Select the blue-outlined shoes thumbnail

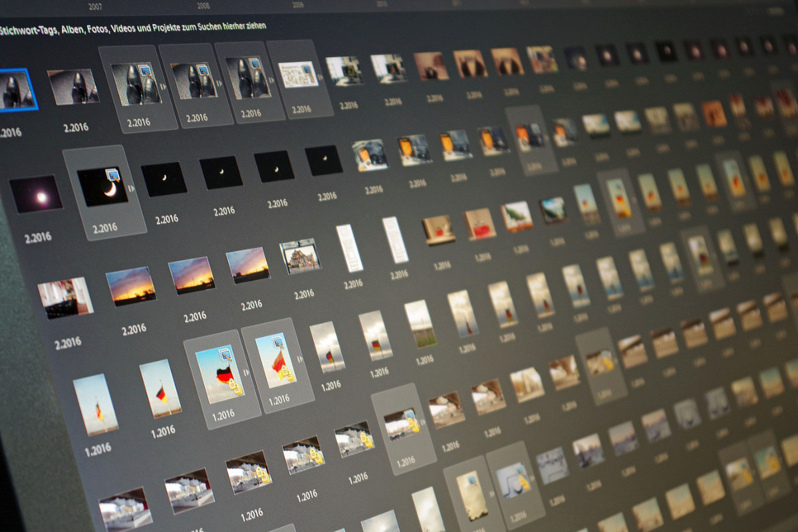(x=16, y=89)
